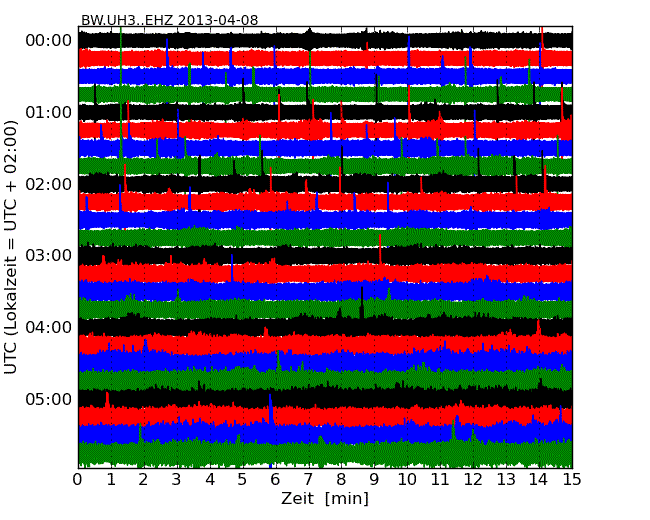This screenshot has height=520, width=650.
Task: Click the black seismic trace at 00:00
Action: point(325,40)
